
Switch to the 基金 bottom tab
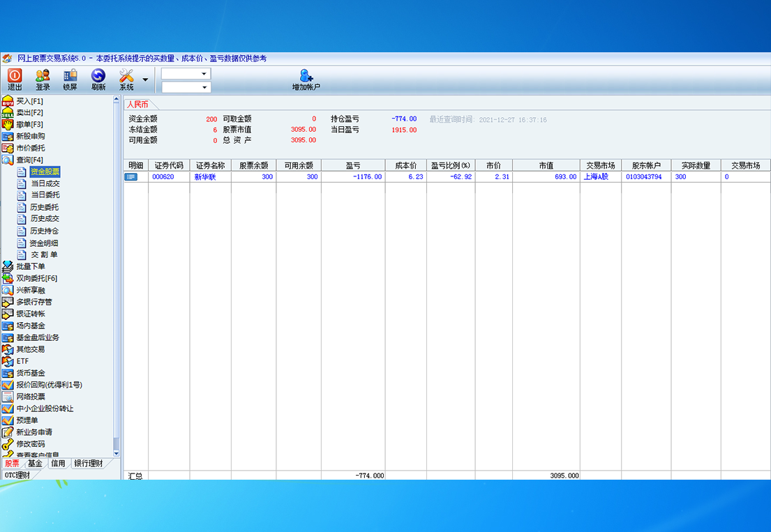[35, 464]
